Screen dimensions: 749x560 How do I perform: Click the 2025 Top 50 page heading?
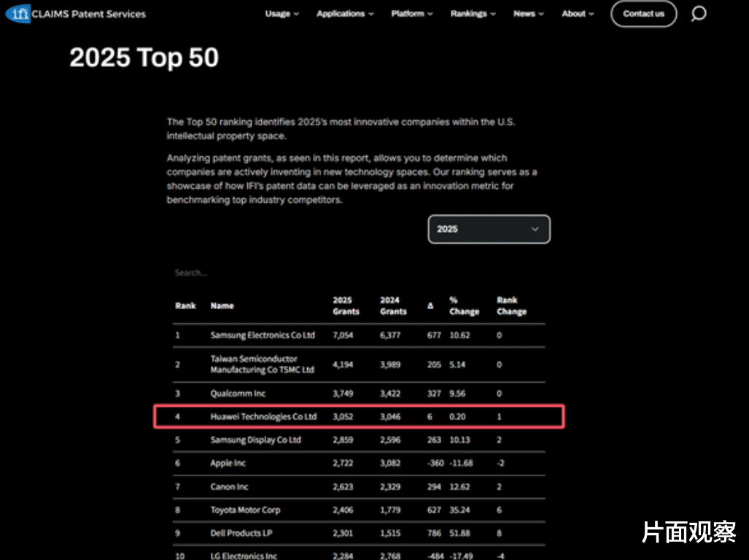click(x=144, y=58)
